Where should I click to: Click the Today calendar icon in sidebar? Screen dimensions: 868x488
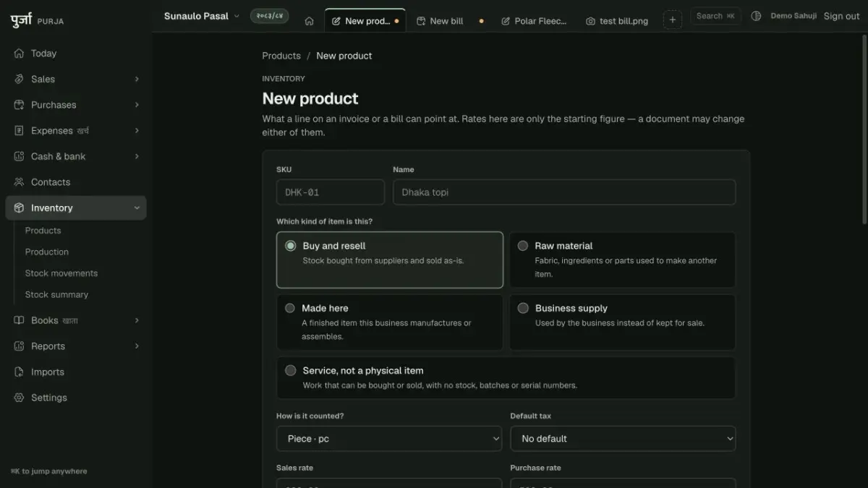click(x=19, y=53)
